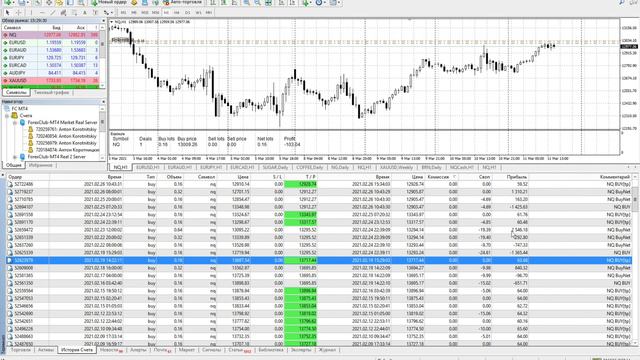Open the EURUSD,H1 chart tab
This screenshot has width=640, height=360.
148,167
